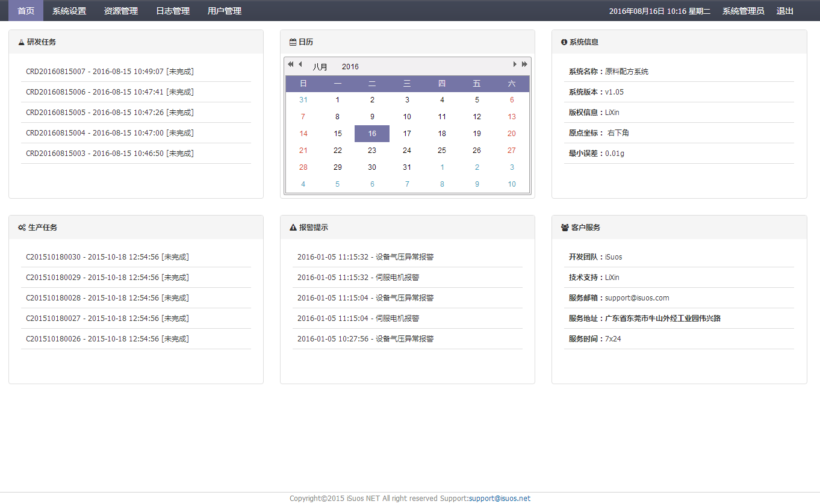Open the 资源管理 menu
Image resolution: width=820 pixels, height=504 pixels.
[x=121, y=11]
